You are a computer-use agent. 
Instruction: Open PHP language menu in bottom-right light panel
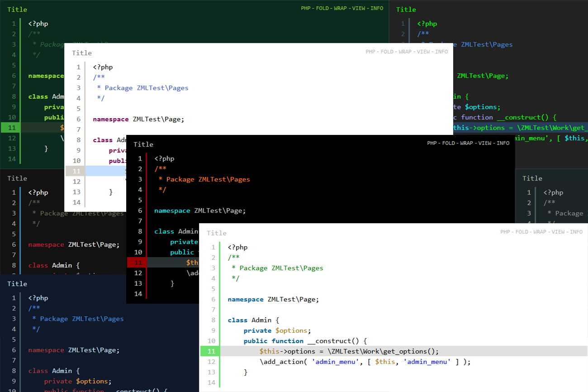click(505, 232)
